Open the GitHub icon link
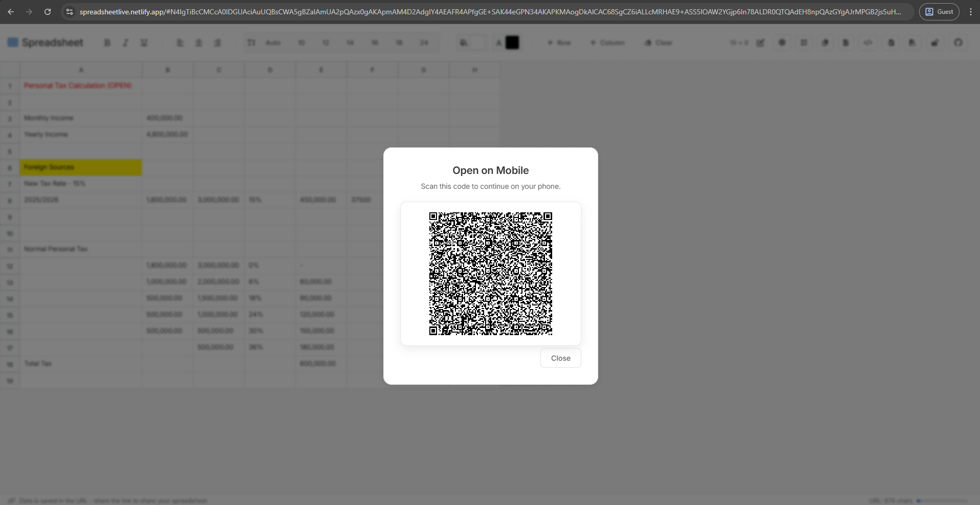This screenshot has width=980, height=505. coord(958,43)
